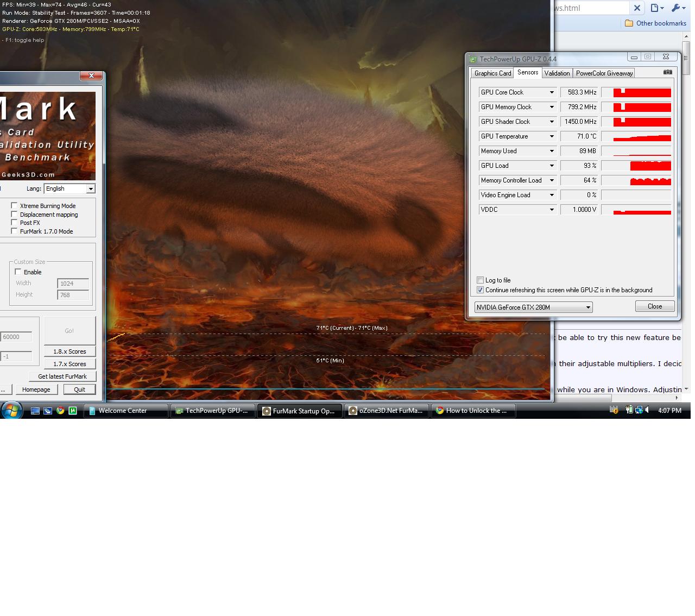Switch to TechPowerUp GPU-Z taskbar button

[212, 411]
